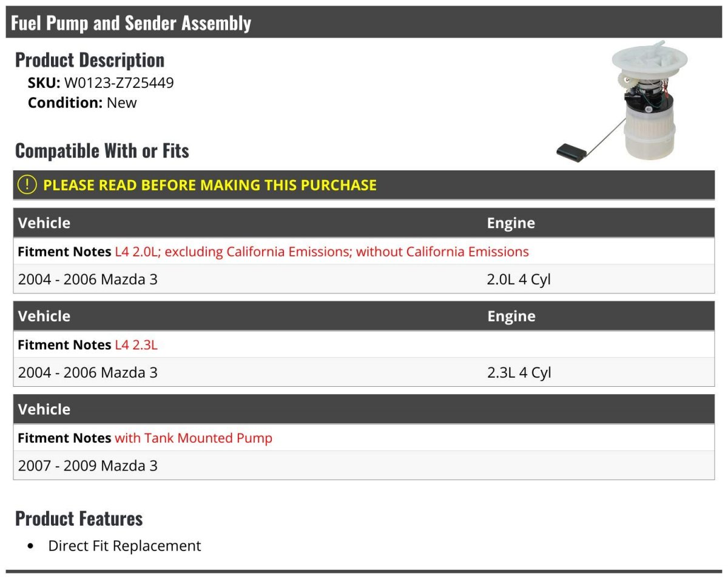The image size is (728, 579).
Task: Click the PLEASE READ BEFORE MAKING THIS PURCHASE banner
Action: click(364, 185)
